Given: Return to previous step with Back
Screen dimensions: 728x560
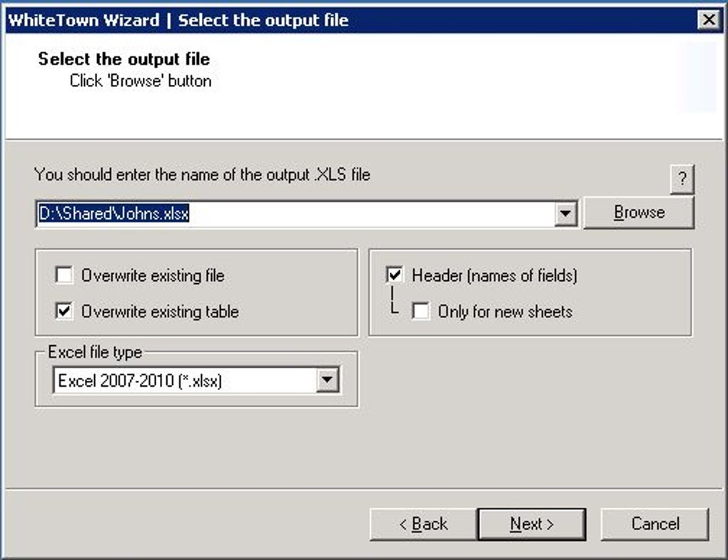Looking at the screenshot, I should 423,524.
